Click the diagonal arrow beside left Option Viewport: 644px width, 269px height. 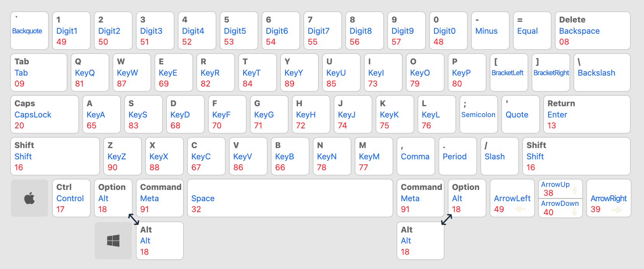133,219
